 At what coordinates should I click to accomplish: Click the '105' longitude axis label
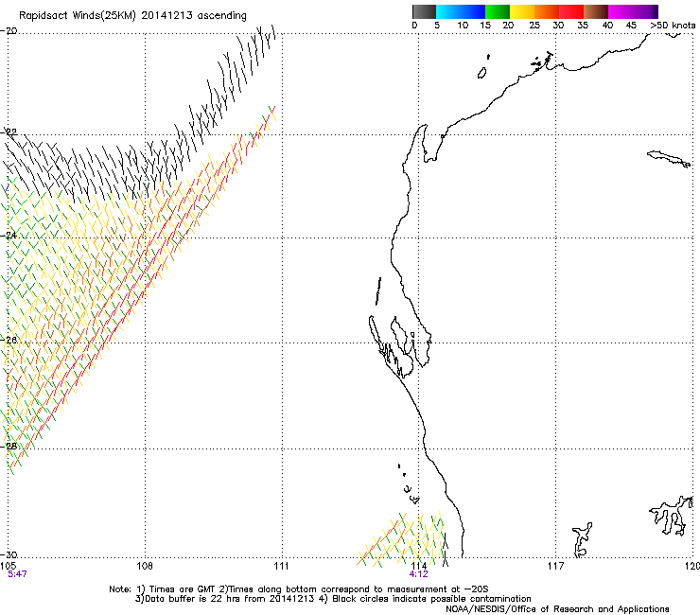(x=8, y=566)
